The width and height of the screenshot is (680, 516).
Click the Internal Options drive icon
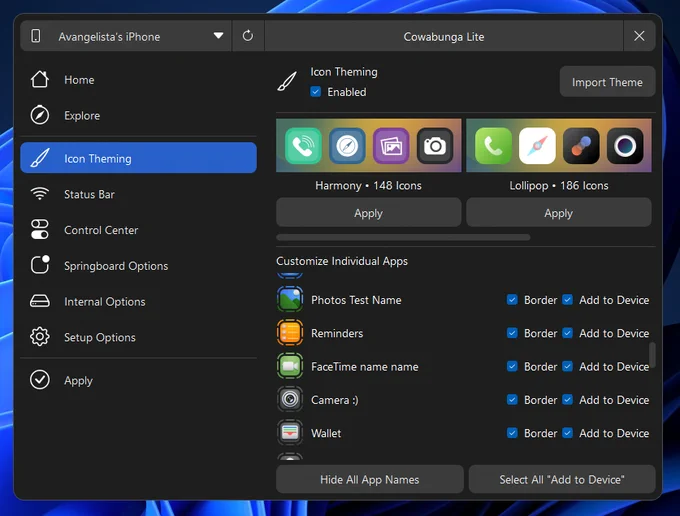click(39, 301)
